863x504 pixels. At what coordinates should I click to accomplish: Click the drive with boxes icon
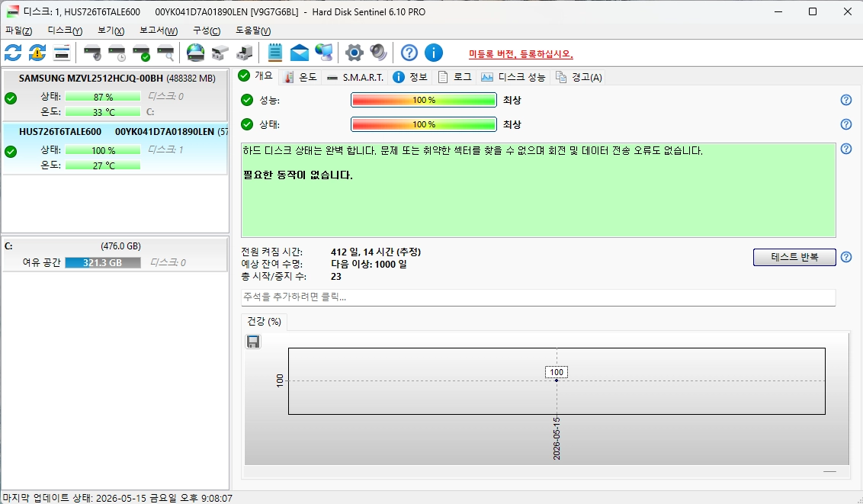(220, 53)
